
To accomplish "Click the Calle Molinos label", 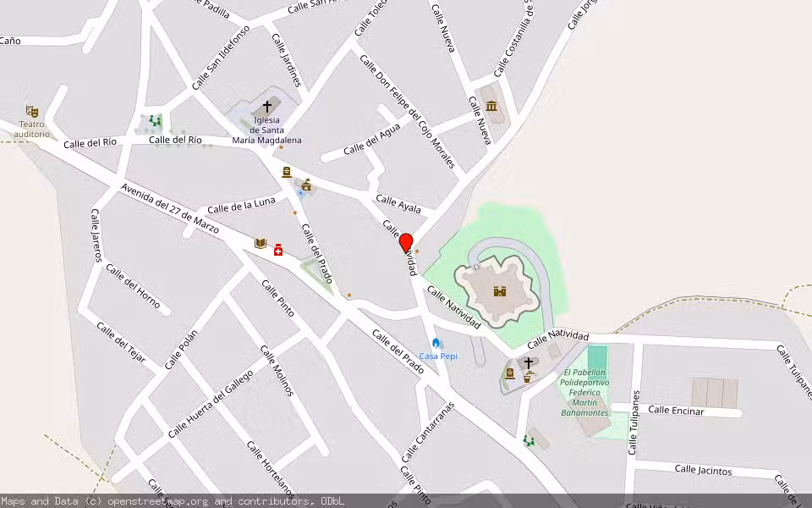I will (277, 370).
